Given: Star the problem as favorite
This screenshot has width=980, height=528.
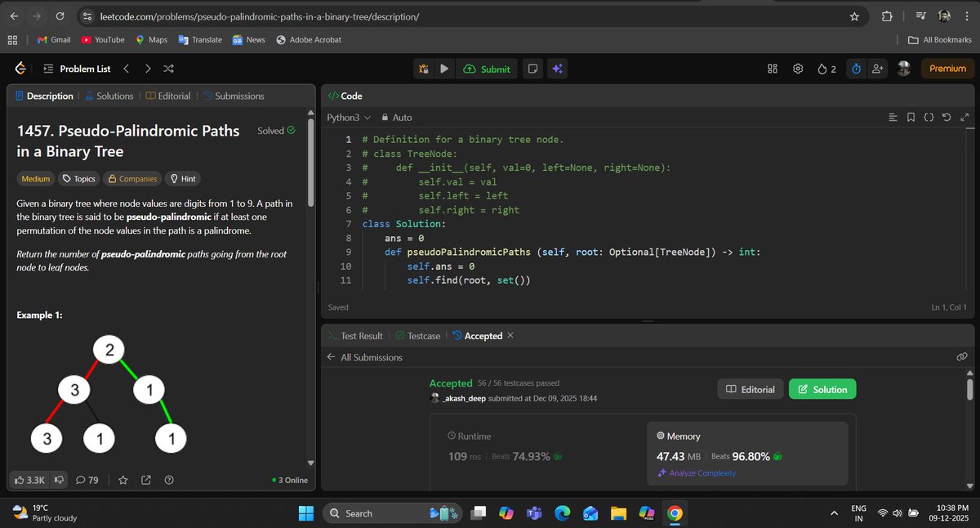Looking at the screenshot, I should (123, 480).
